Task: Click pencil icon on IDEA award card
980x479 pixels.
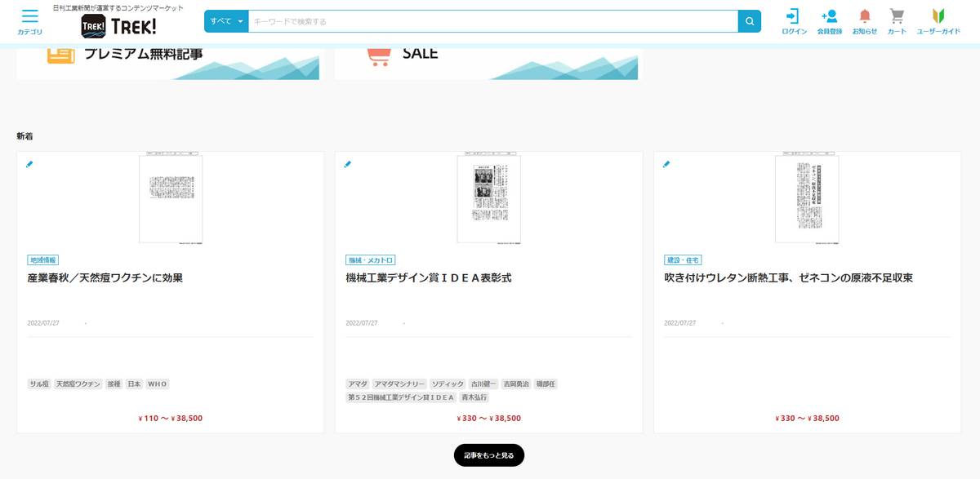Action: [348, 164]
